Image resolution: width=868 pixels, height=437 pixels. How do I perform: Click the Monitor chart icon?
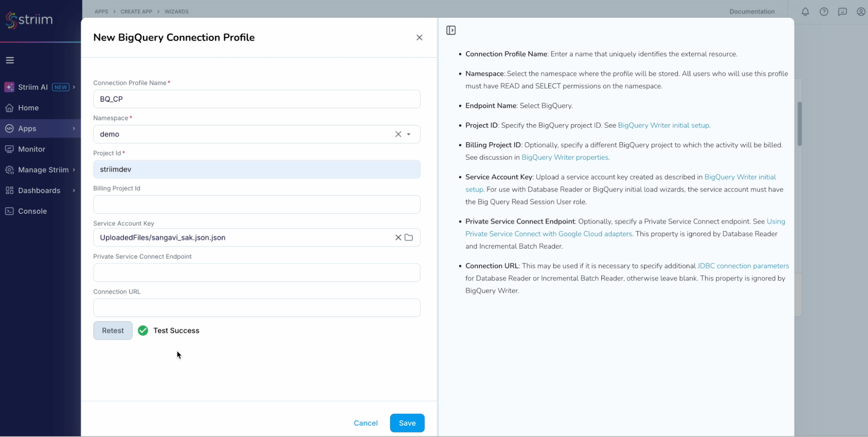pyautogui.click(x=9, y=149)
